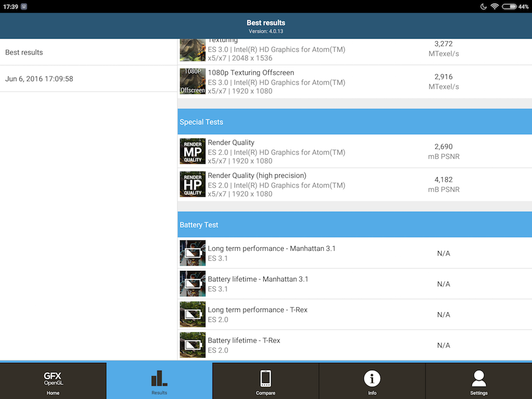Open 1080p Texturing Offscreen row
The image size is (532, 399).
[354, 81]
